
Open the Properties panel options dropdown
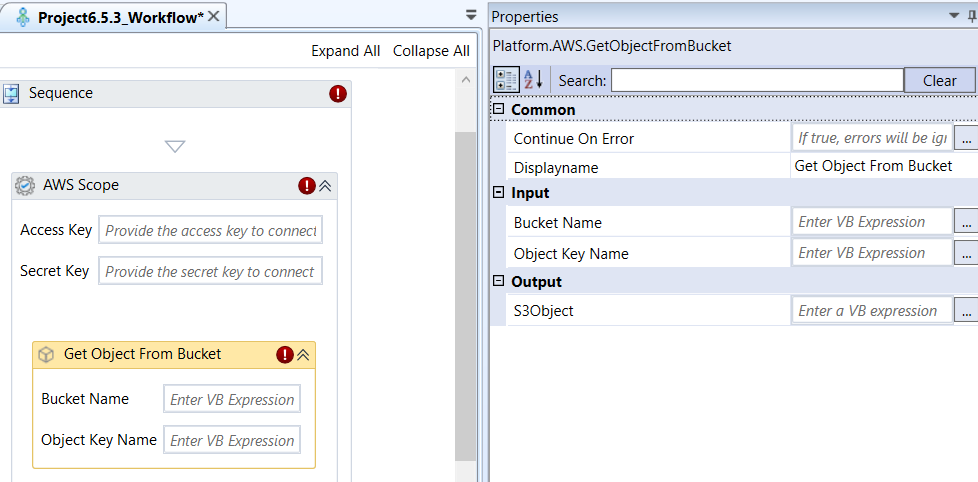coord(954,16)
